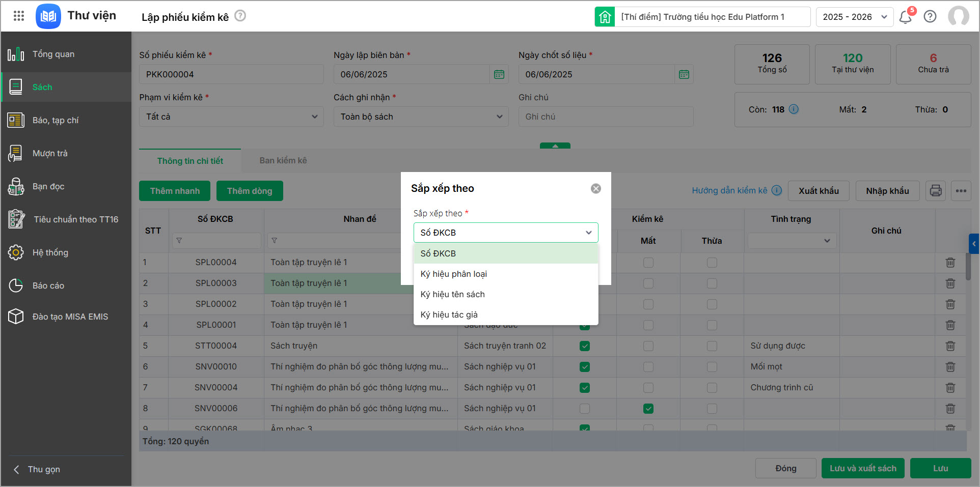
Task: Click the printer icon button
Action: pyautogui.click(x=936, y=191)
